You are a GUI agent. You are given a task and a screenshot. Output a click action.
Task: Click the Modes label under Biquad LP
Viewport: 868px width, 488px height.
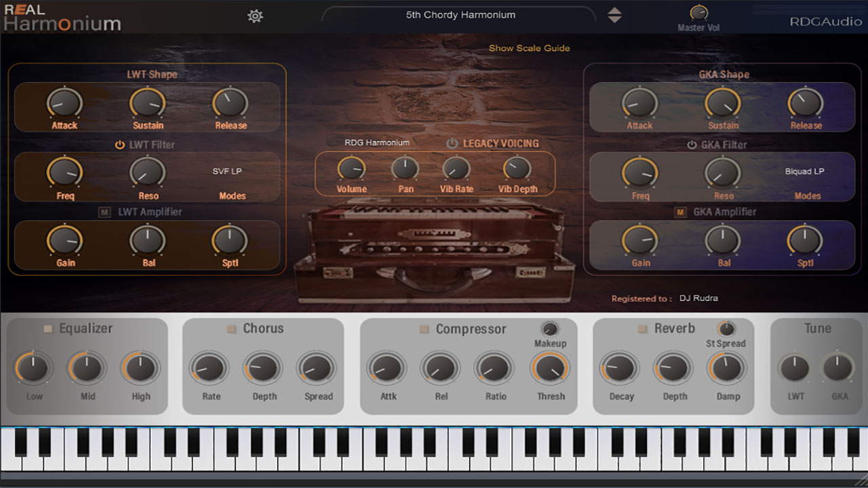[x=808, y=196]
